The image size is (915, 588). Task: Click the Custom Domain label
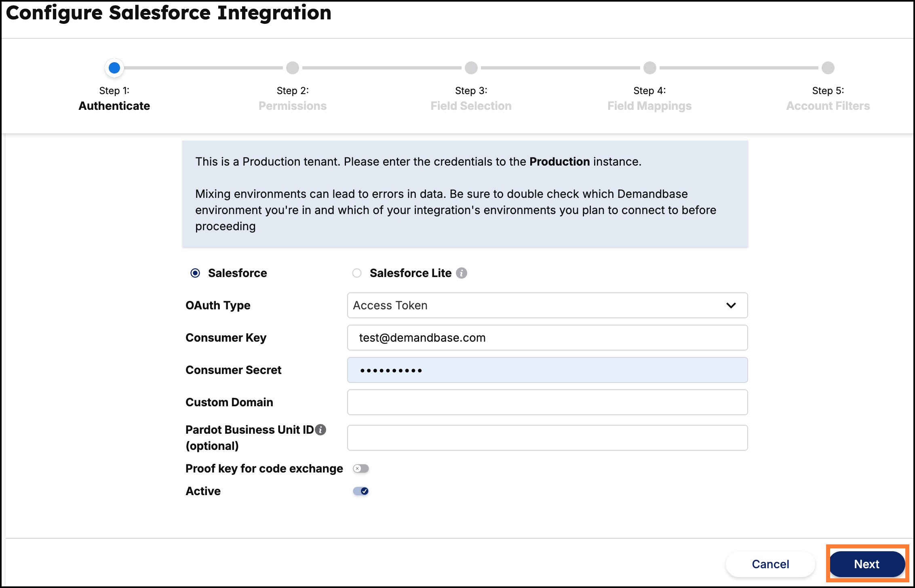(229, 402)
